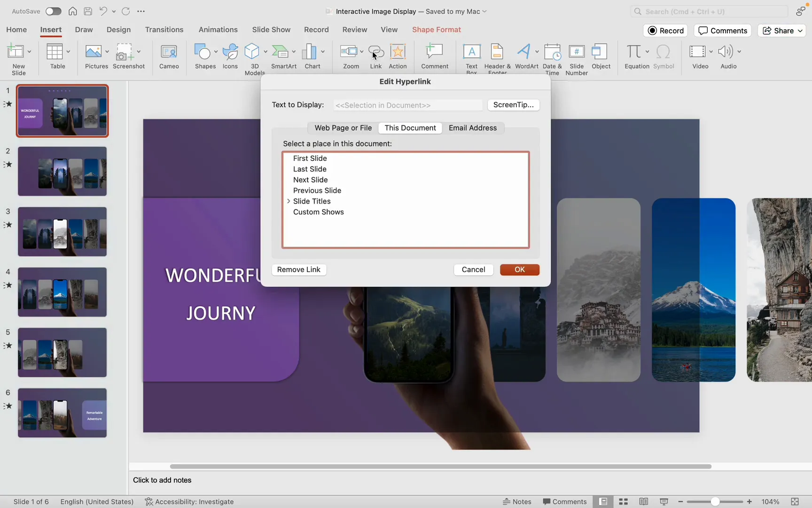Start Slide Show from the status bar icon
Screen dimensions: 812x508
[664, 502]
